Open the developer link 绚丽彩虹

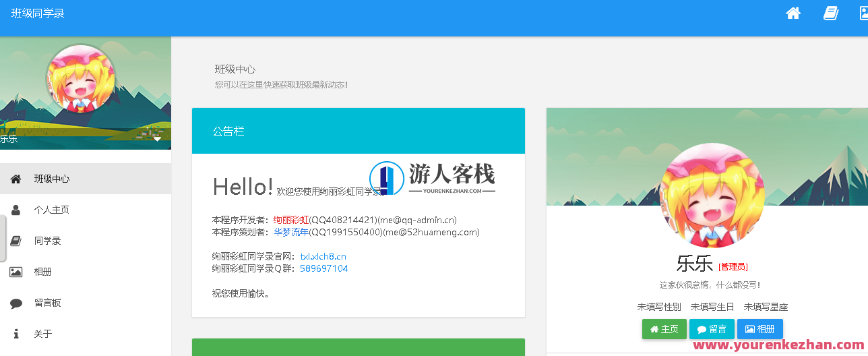tap(291, 220)
